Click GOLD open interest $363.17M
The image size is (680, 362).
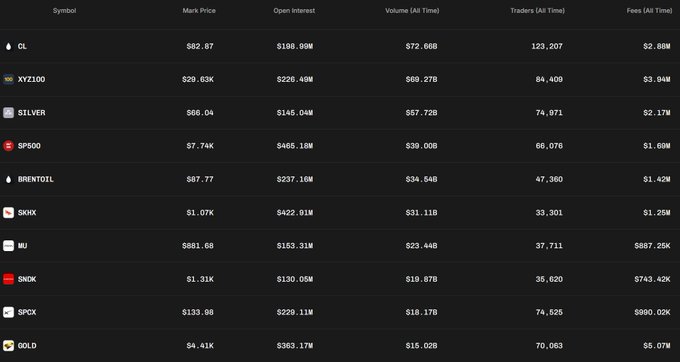click(x=295, y=346)
